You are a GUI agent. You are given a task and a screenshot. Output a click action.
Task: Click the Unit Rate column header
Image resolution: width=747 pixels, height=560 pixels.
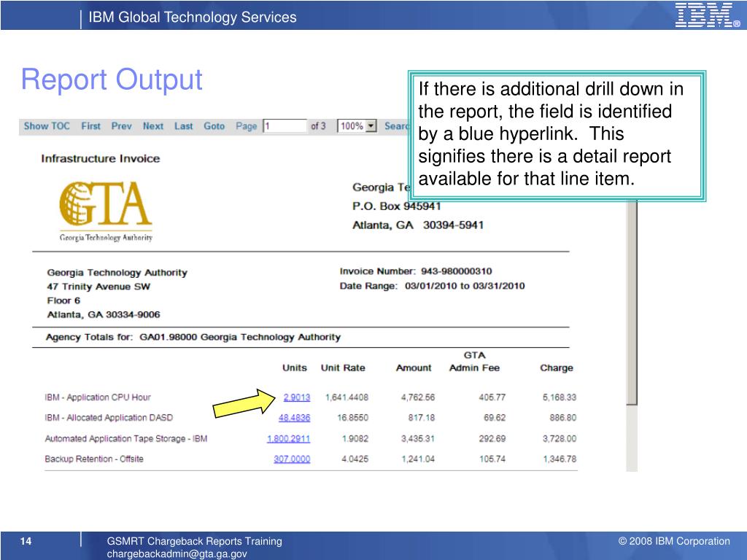[343, 367]
